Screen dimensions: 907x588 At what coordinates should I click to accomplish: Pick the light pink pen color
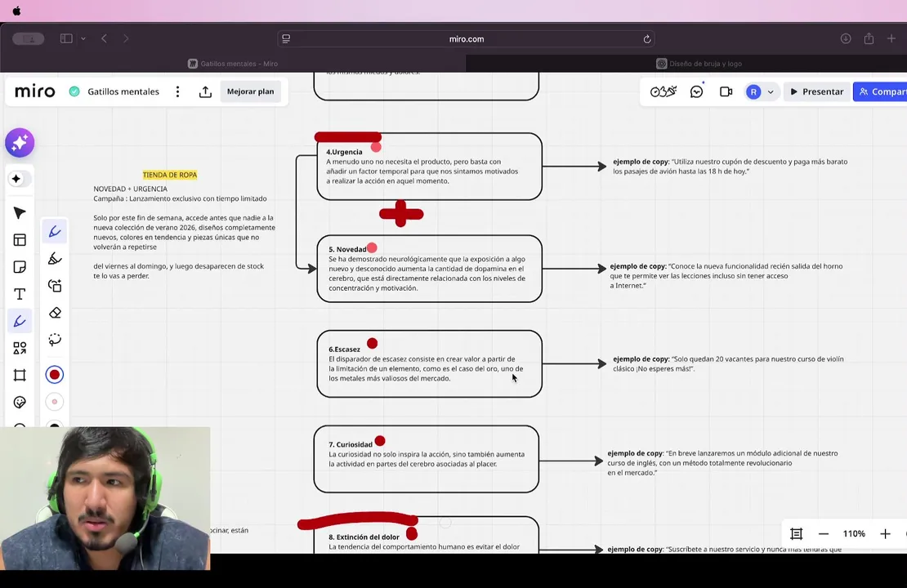(x=55, y=401)
